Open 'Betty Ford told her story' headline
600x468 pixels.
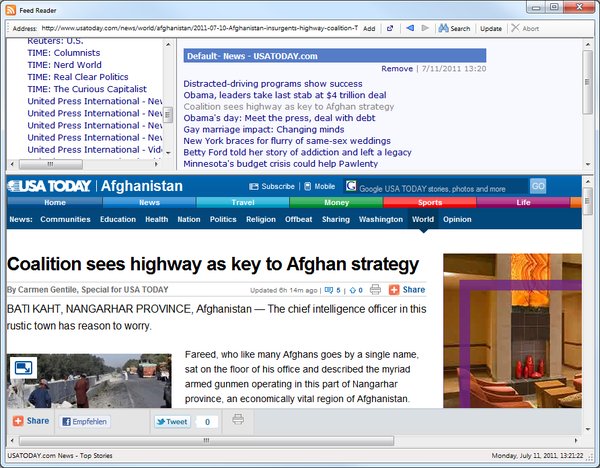click(x=297, y=152)
